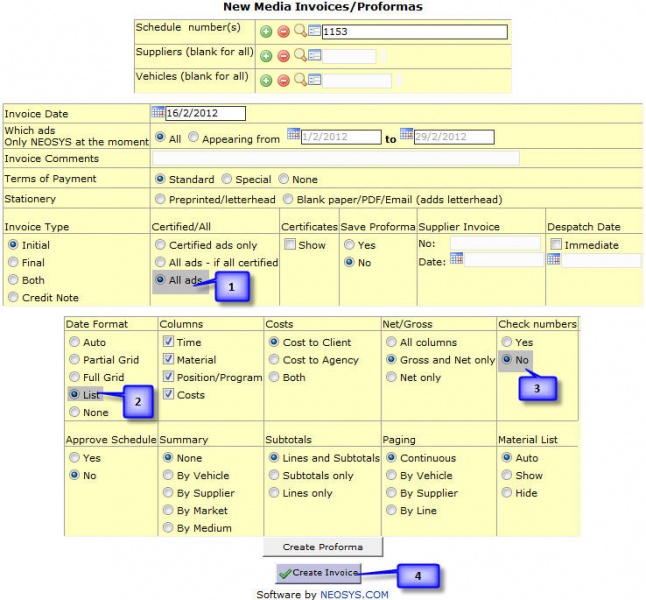This screenshot has height=600, width=646.
Task: Open calendar for Appearing from start date
Action: [293, 134]
